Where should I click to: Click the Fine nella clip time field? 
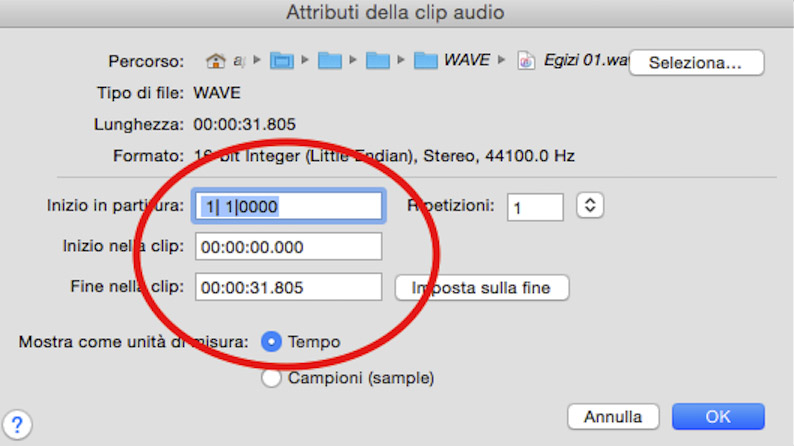coord(289,287)
